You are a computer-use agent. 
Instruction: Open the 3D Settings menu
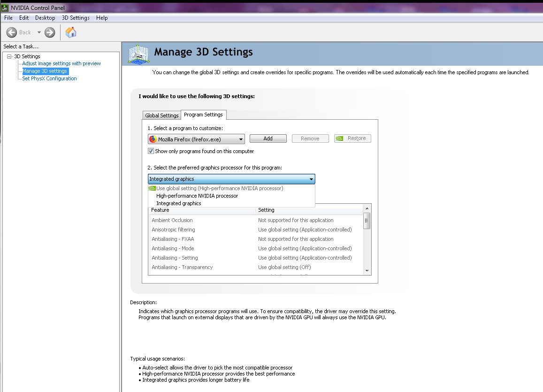tap(76, 18)
